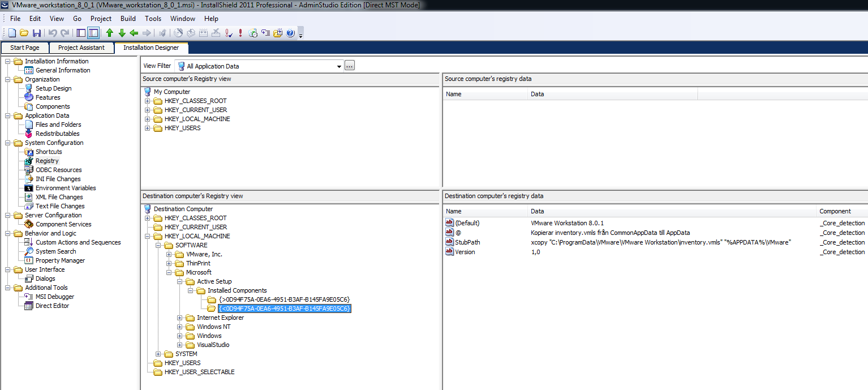
Task: Switch to the Project Assistant tab
Action: [x=81, y=48]
